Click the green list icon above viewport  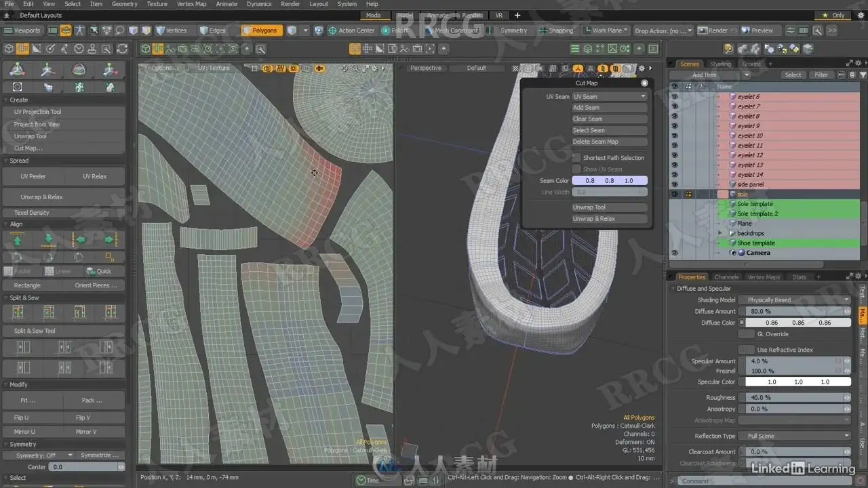pos(575,49)
